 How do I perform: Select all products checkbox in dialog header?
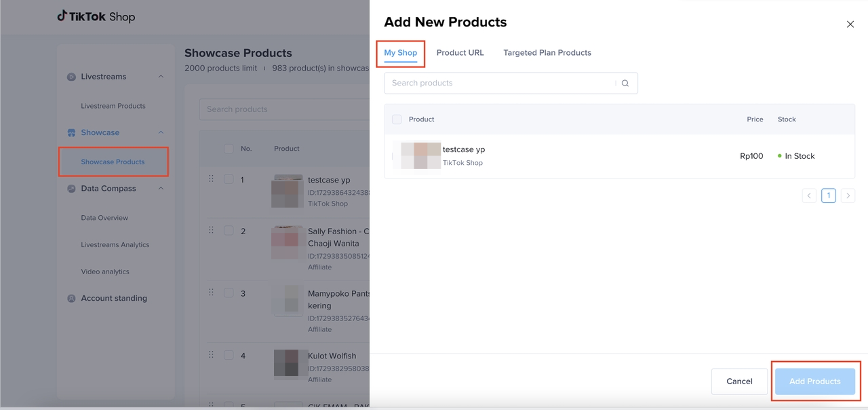(x=397, y=119)
